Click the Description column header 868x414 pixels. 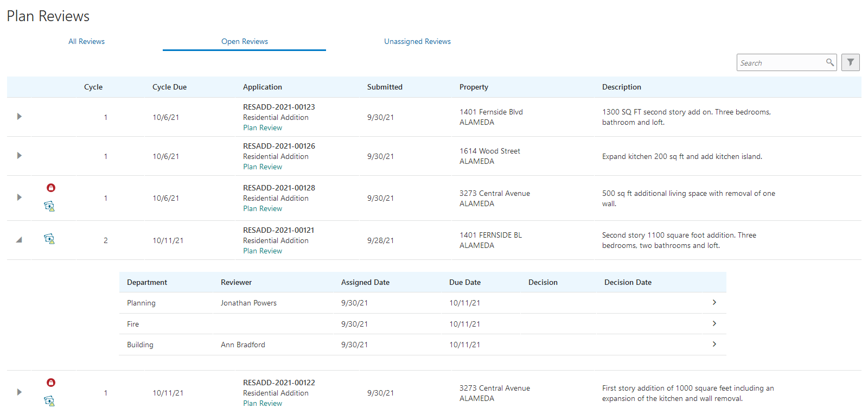(x=622, y=87)
